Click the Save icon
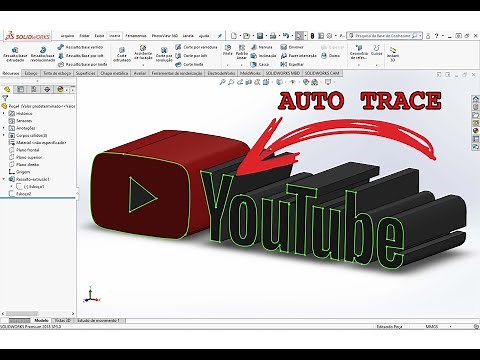The width and height of the screenshot is (480, 360). coord(260,36)
